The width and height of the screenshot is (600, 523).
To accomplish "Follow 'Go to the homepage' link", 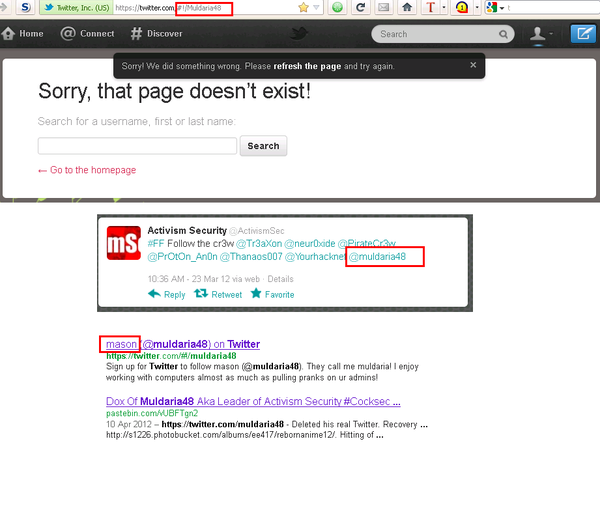I will coord(87,170).
